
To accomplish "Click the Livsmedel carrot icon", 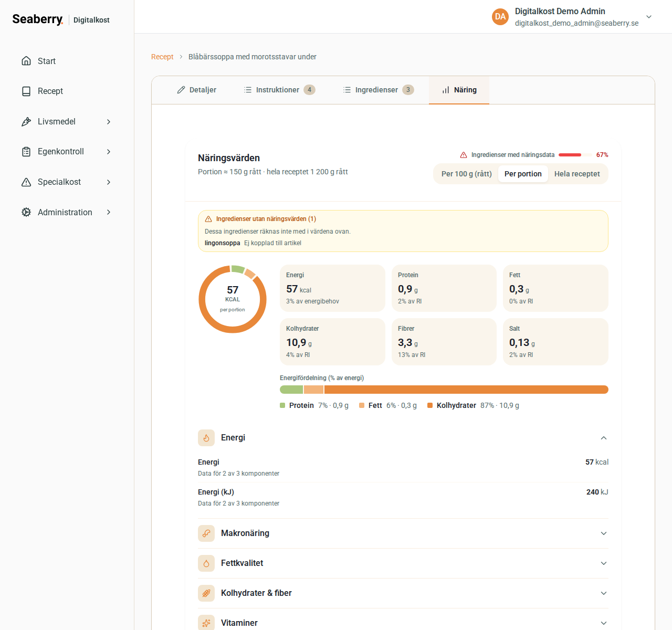I will click(26, 122).
